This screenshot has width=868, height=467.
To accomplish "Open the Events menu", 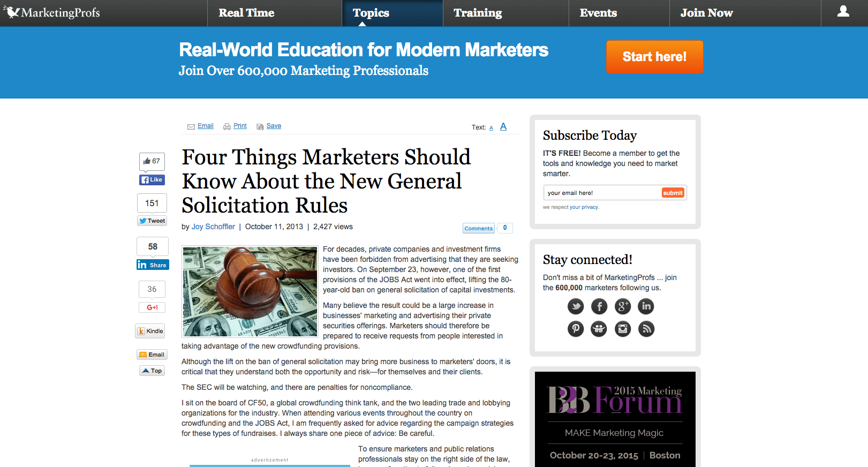I will pyautogui.click(x=598, y=13).
